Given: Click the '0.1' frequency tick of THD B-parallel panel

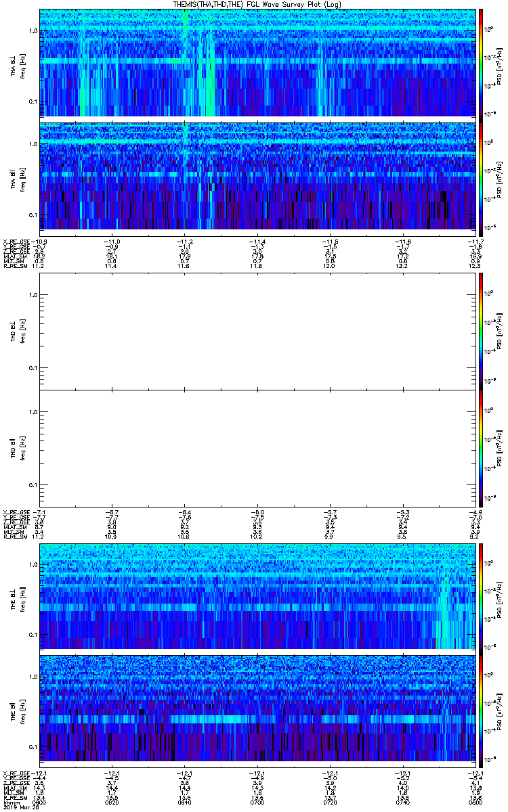Looking at the screenshot, I should pos(33,485).
